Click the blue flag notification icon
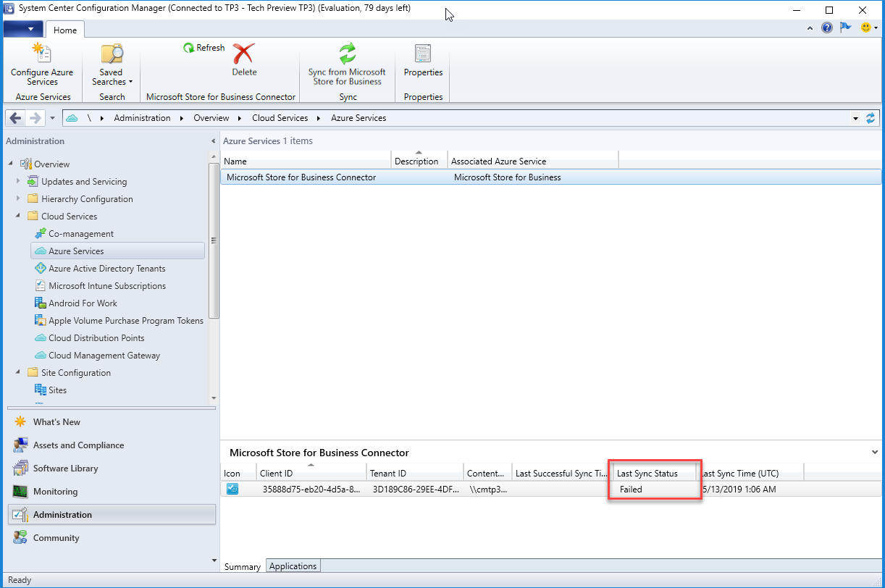The image size is (885, 588). tap(845, 28)
